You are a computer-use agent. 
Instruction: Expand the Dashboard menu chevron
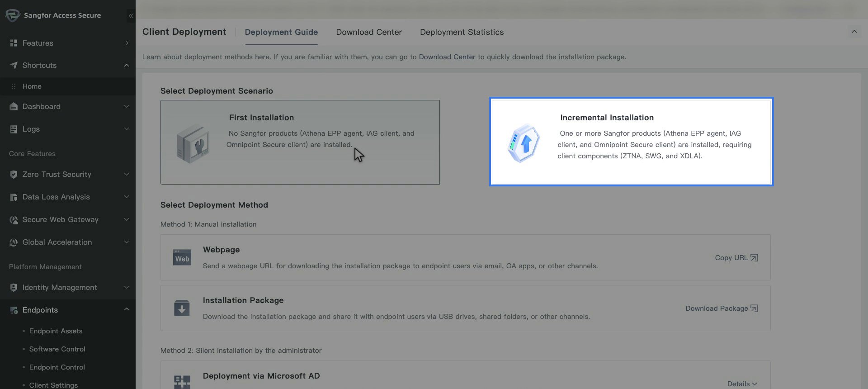pyautogui.click(x=127, y=106)
